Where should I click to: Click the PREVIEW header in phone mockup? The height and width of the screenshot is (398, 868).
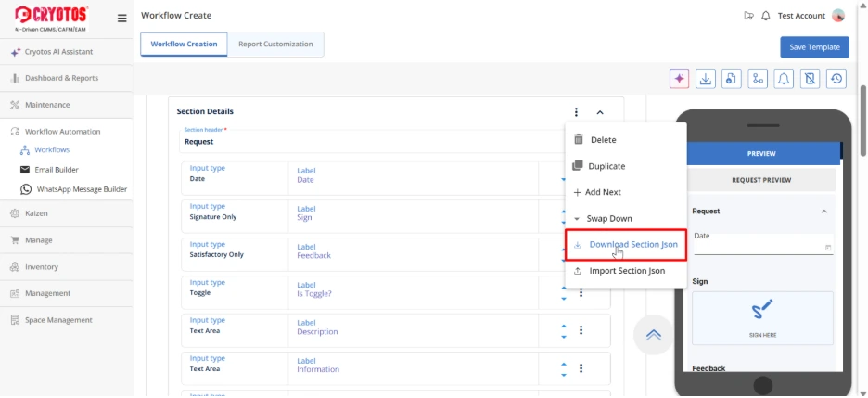(x=761, y=153)
